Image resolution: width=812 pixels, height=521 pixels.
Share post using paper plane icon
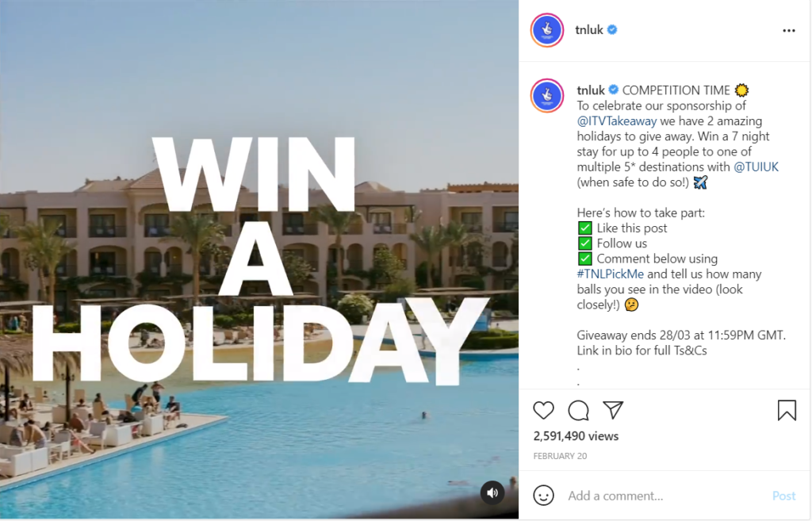(613, 410)
